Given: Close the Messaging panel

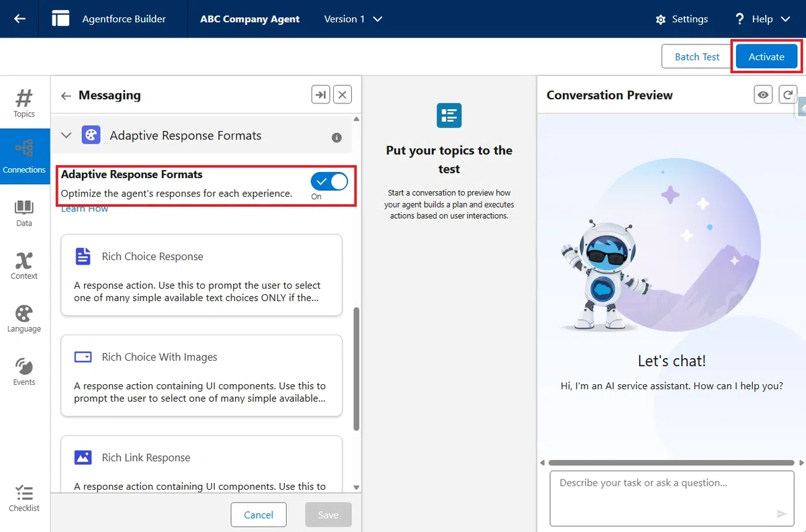Looking at the screenshot, I should 343,95.
